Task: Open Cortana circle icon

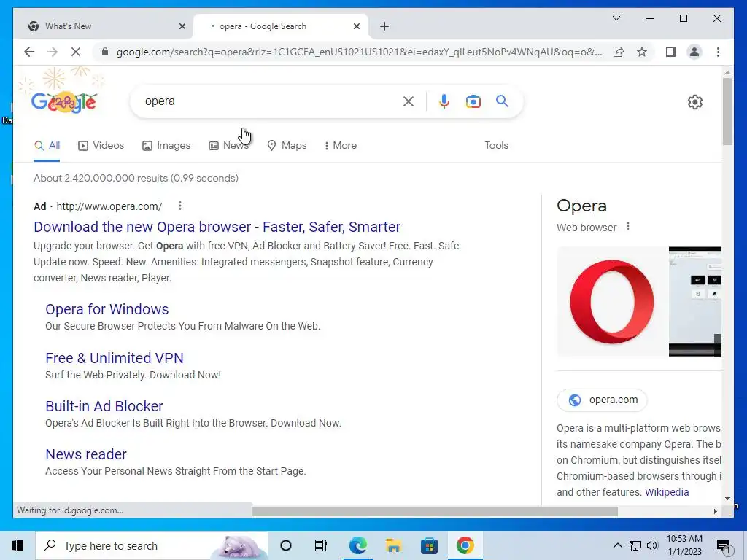Action: click(286, 545)
